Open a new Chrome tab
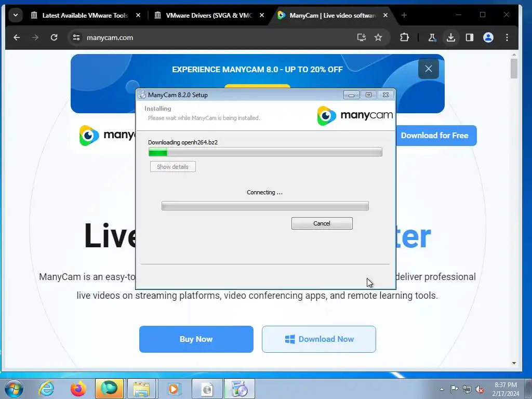Viewport: 532px width, 399px height. click(404, 15)
